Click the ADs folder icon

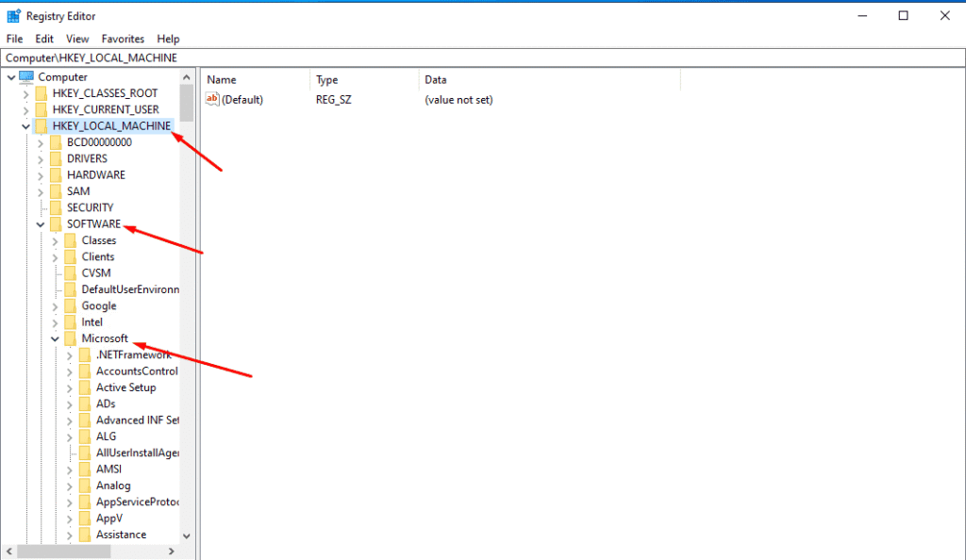click(85, 404)
